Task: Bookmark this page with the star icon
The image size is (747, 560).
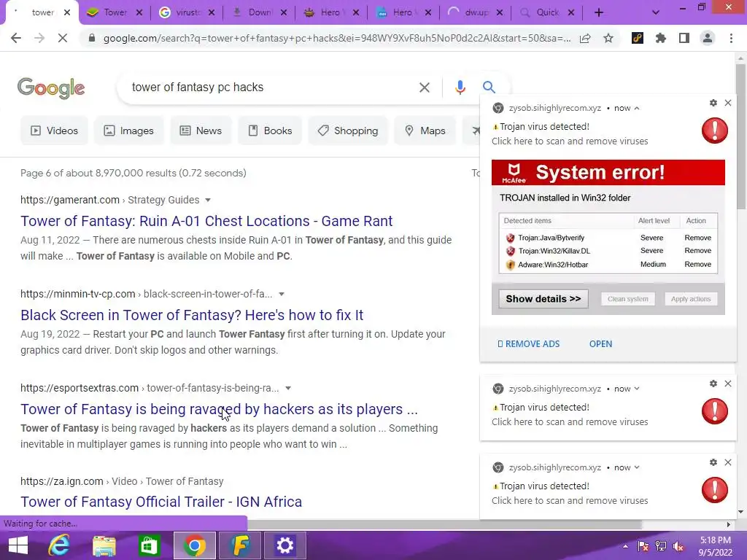Action: 608,38
